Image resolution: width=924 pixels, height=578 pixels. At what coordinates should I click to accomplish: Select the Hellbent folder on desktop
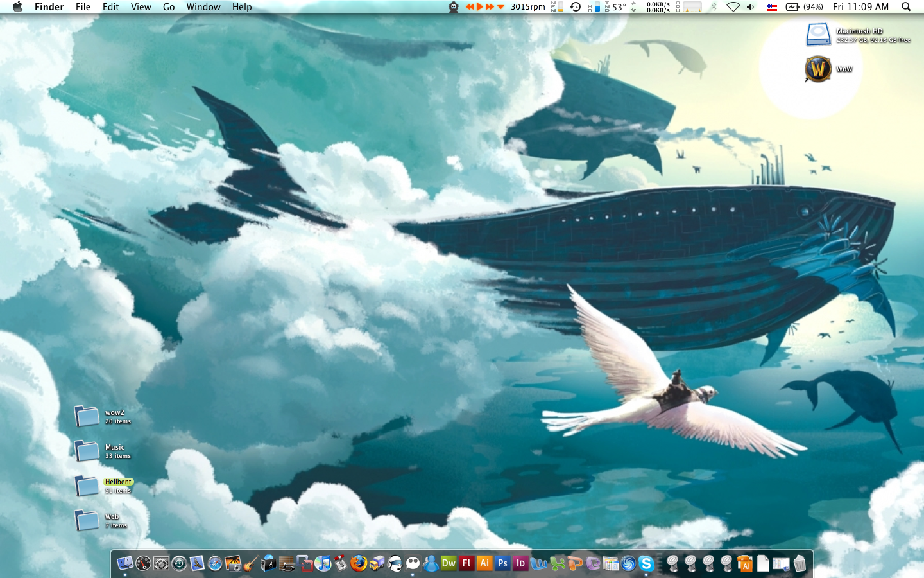(103, 486)
